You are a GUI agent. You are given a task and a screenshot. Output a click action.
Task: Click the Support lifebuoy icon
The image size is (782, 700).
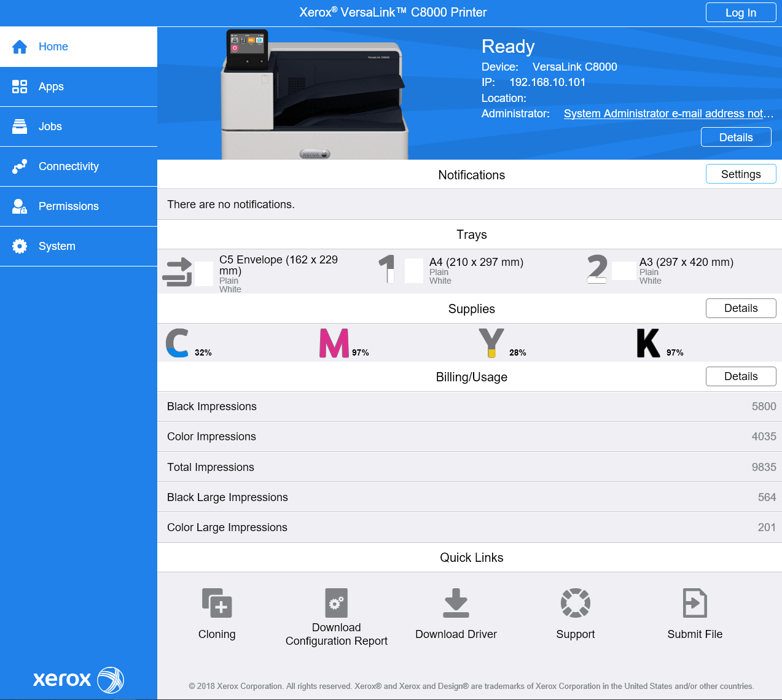[x=576, y=602]
